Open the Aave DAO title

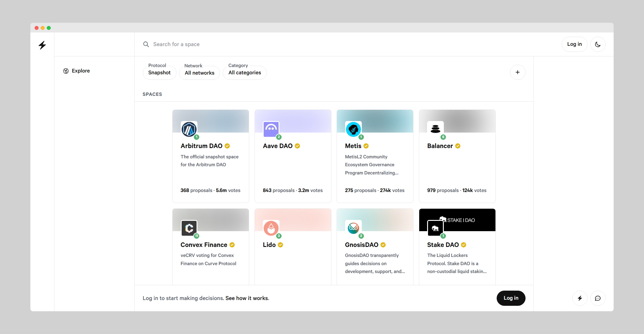[278, 146]
